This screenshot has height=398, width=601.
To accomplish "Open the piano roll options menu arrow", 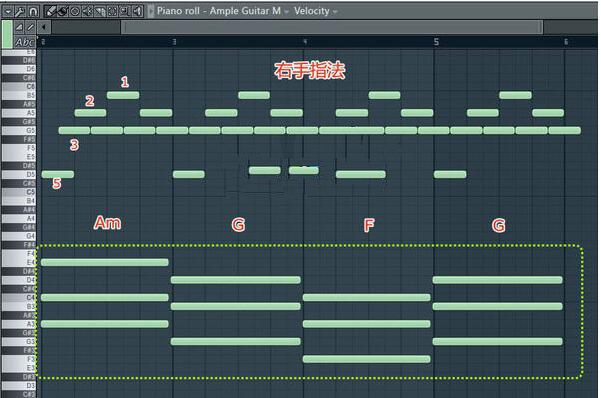I will pyautogui.click(x=8, y=12).
